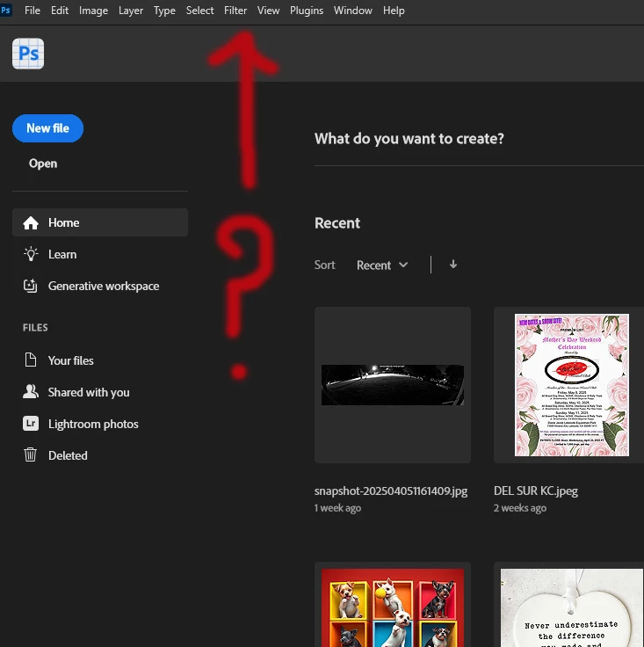The width and height of the screenshot is (644, 647).
Task: Open the Plugins menu
Action: [x=307, y=11]
